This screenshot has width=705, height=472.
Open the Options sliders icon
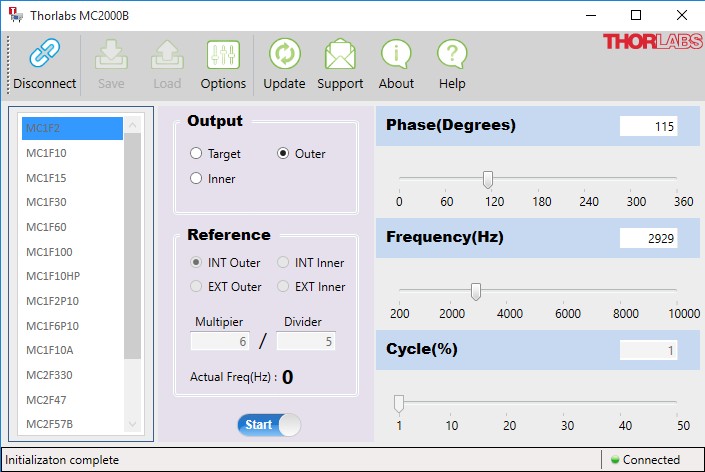[x=223, y=54]
